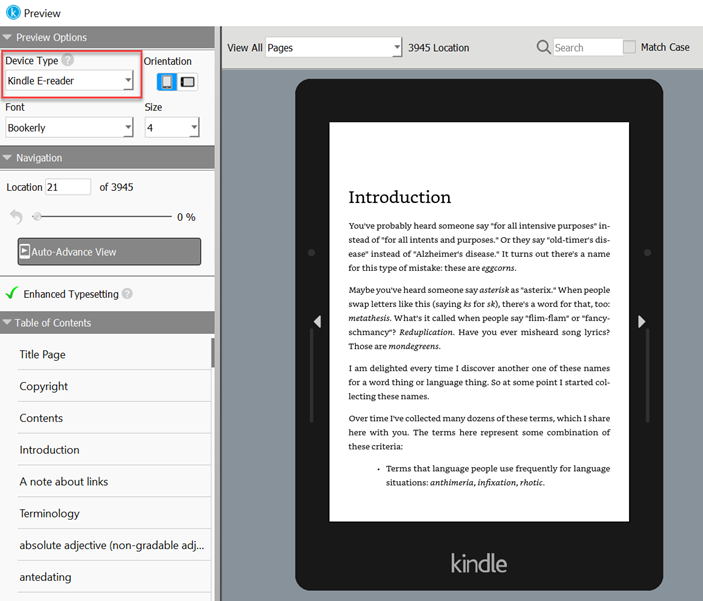Click the page preview thumbnail area

click(x=479, y=322)
